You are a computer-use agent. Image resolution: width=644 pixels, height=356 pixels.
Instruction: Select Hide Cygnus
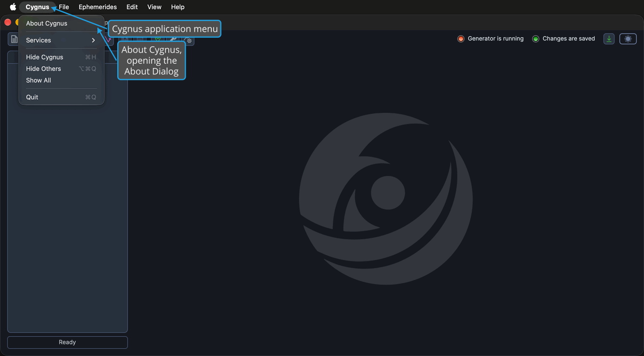click(61, 57)
